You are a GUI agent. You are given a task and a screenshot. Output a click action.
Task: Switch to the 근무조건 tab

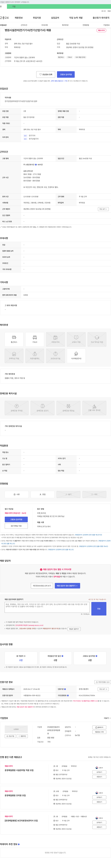point(24,25)
